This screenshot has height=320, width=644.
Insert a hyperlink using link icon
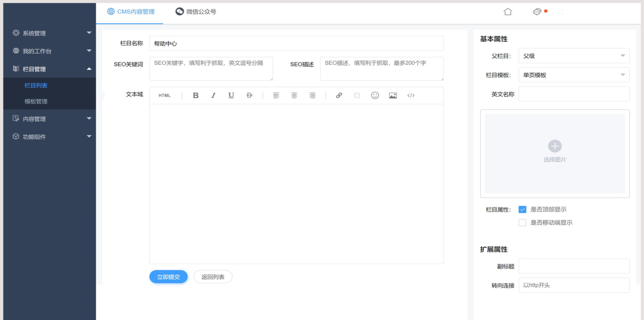pyautogui.click(x=339, y=96)
